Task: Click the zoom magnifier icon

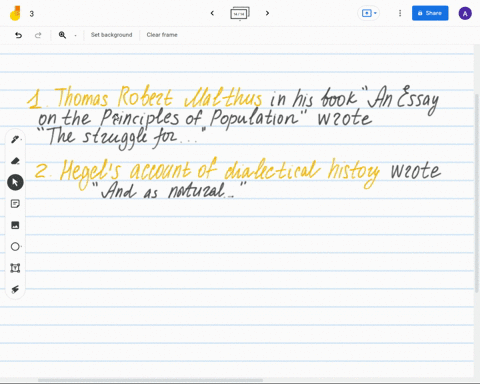Action: [62, 35]
